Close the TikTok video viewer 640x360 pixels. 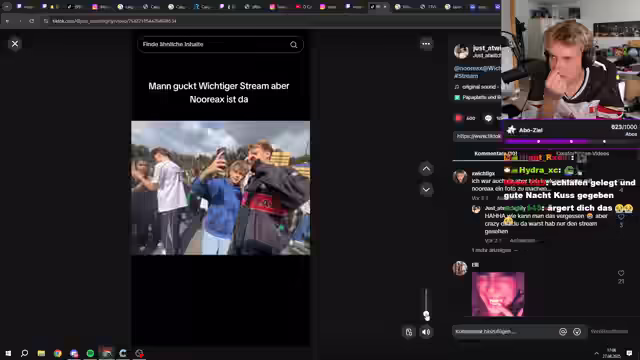15,44
